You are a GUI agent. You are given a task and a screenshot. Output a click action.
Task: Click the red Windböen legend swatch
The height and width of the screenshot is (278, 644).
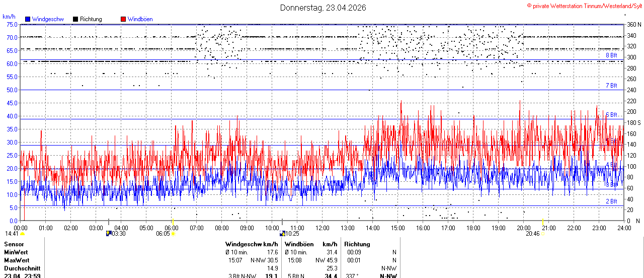(123, 19)
